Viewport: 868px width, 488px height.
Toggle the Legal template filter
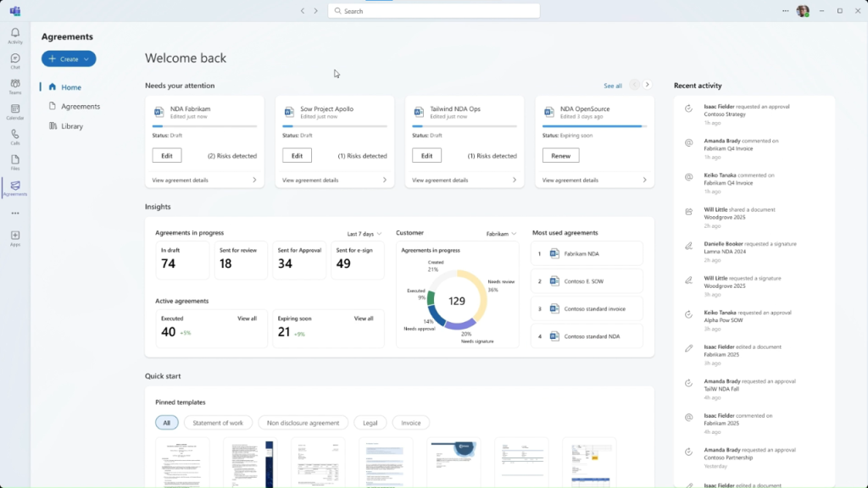370,422
